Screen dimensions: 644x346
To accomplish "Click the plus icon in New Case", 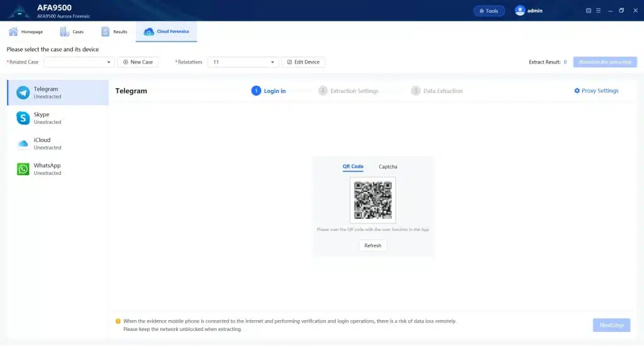I will [x=126, y=62].
